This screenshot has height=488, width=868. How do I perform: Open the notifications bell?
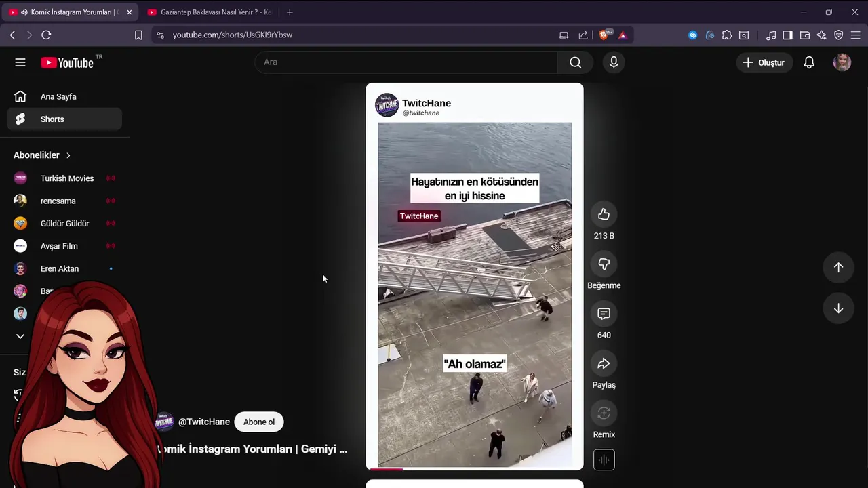pos(809,62)
